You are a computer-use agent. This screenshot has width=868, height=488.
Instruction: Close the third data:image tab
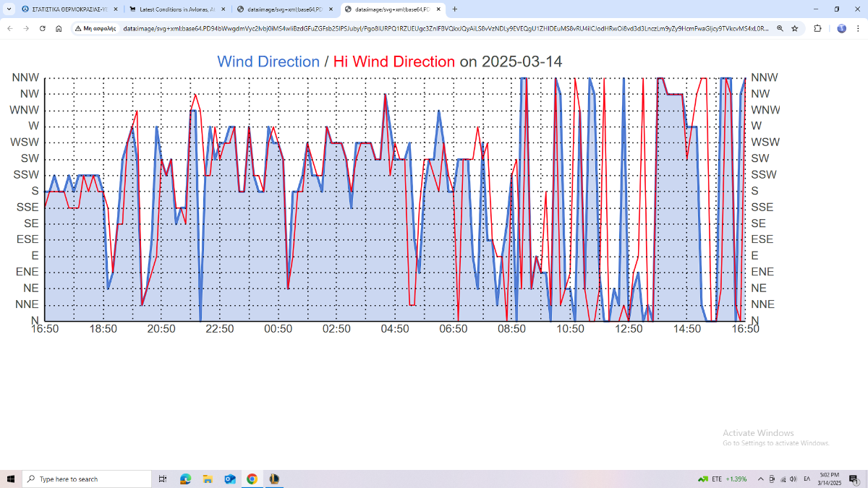pyautogui.click(x=331, y=9)
